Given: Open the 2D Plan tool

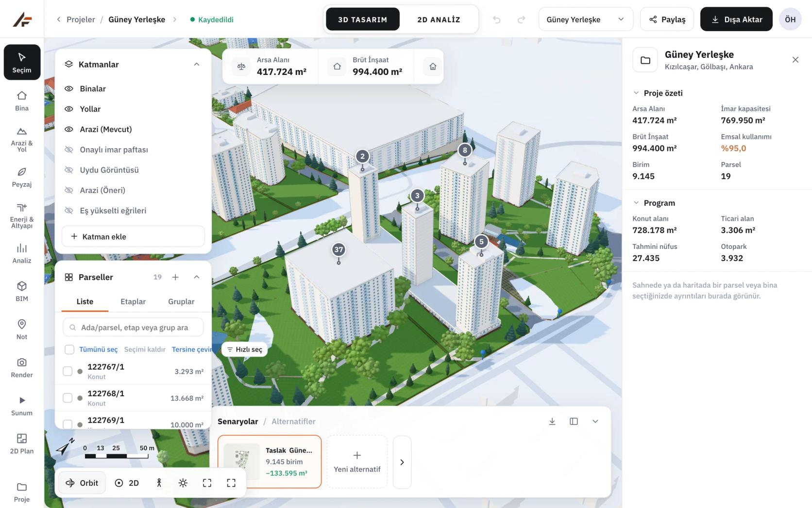Looking at the screenshot, I should point(22,444).
